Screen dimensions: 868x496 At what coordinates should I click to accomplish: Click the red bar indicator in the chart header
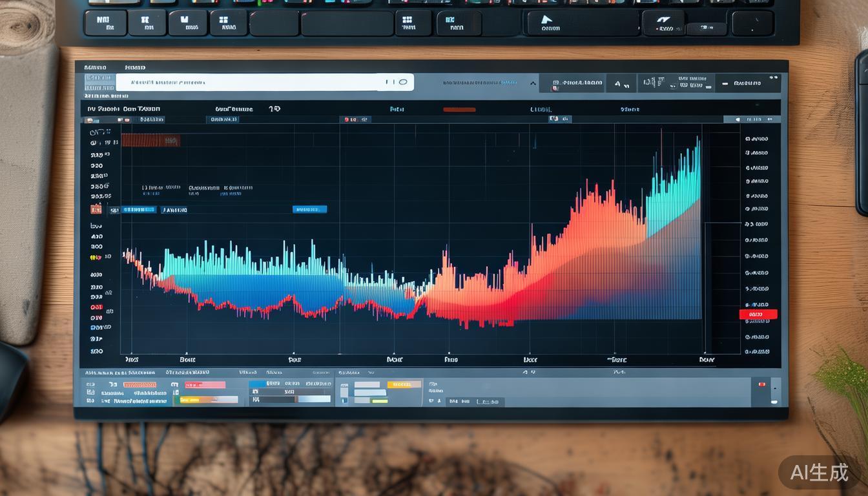(459, 110)
